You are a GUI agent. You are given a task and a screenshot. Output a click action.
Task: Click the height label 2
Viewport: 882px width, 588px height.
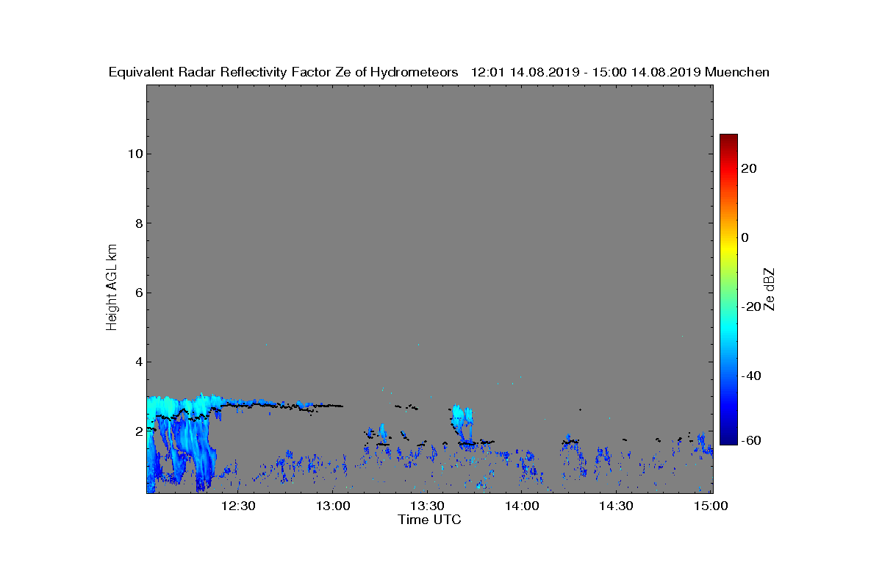point(137,431)
